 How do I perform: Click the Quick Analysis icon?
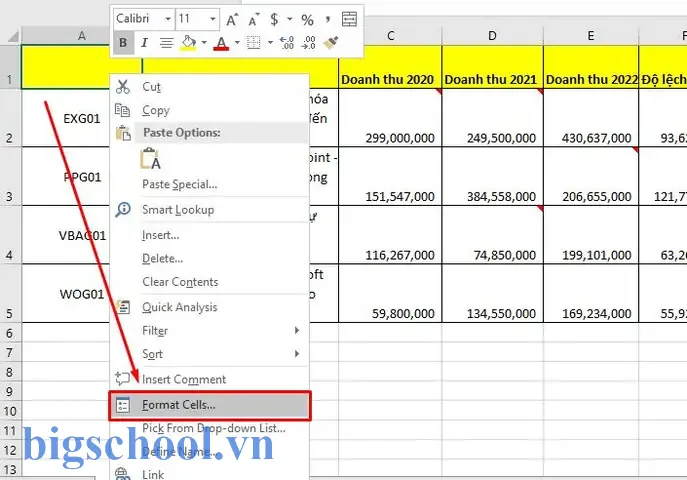tap(123, 307)
